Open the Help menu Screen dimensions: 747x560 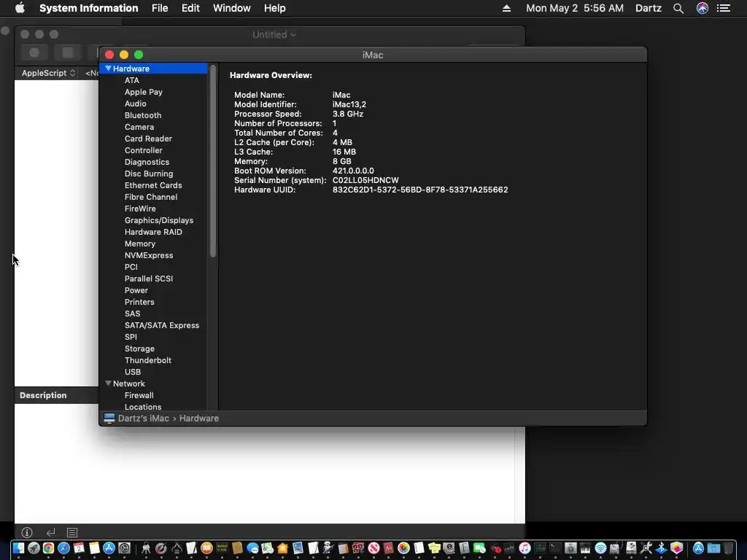point(274,8)
